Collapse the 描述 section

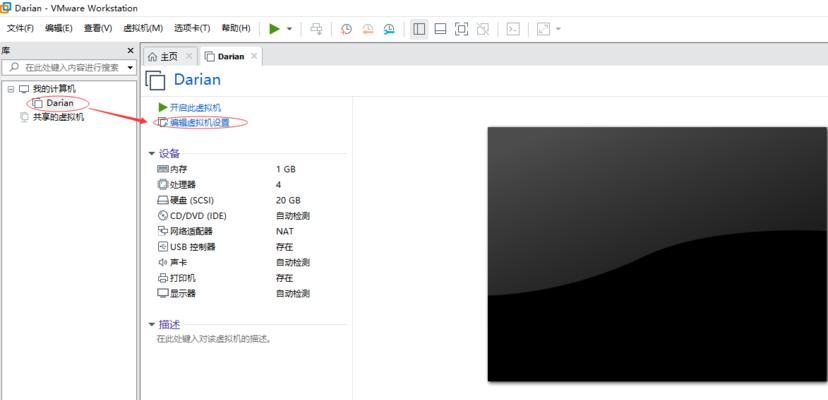[152, 324]
